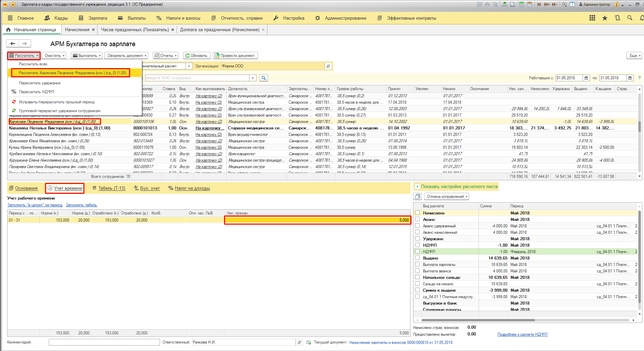
Task: Switch to Часов праздничных (Показатель) tab
Action: (135, 30)
